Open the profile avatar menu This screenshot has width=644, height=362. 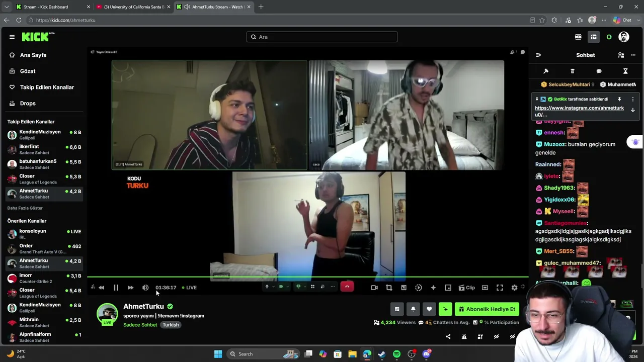pyautogui.click(x=624, y=37)
